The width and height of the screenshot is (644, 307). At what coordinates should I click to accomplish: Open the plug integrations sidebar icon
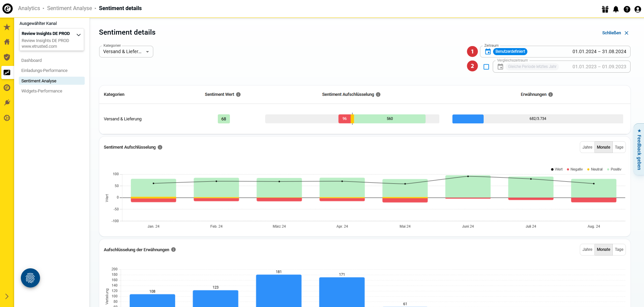[7, 103]
